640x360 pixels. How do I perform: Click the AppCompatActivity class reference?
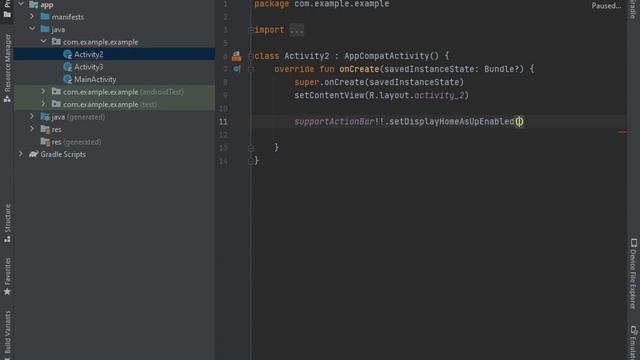(x=387, y=56)
